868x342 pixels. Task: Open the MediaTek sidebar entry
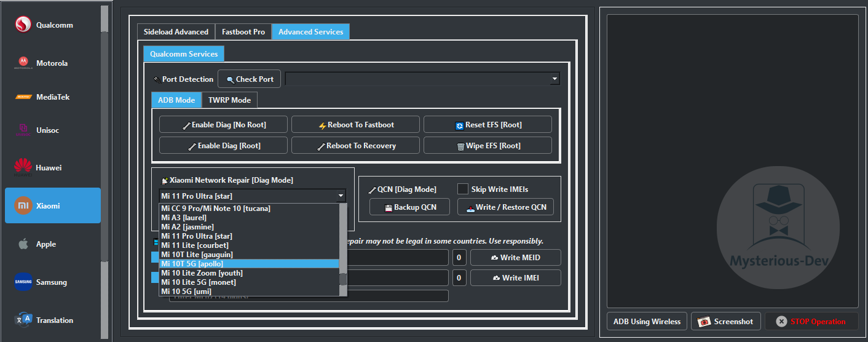53,97
